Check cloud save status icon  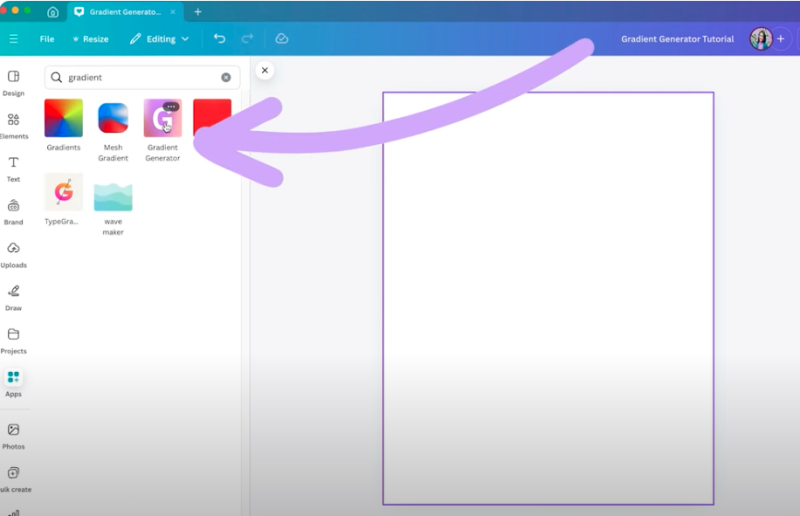282,39
